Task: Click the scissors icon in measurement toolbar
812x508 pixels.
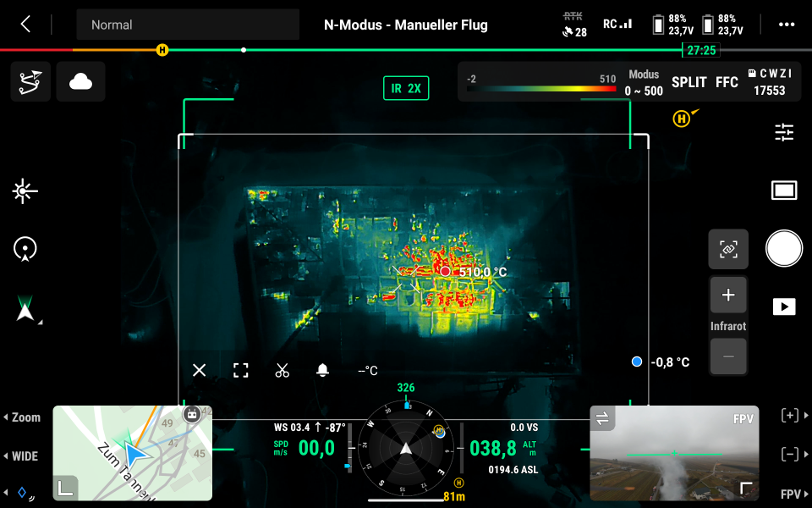Action: (282, 370)
